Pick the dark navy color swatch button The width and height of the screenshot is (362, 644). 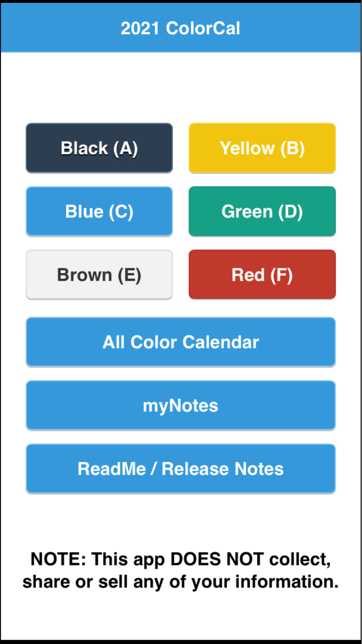99,148
